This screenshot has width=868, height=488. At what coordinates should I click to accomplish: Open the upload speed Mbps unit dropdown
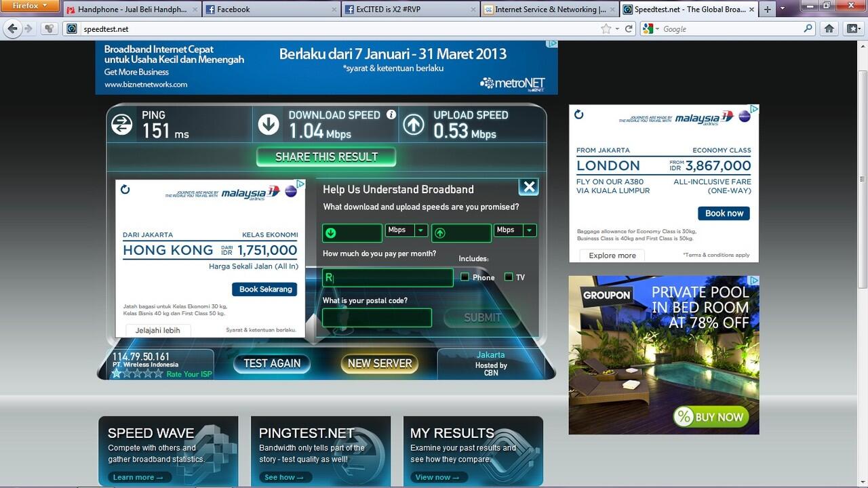(x=530, y=230)
